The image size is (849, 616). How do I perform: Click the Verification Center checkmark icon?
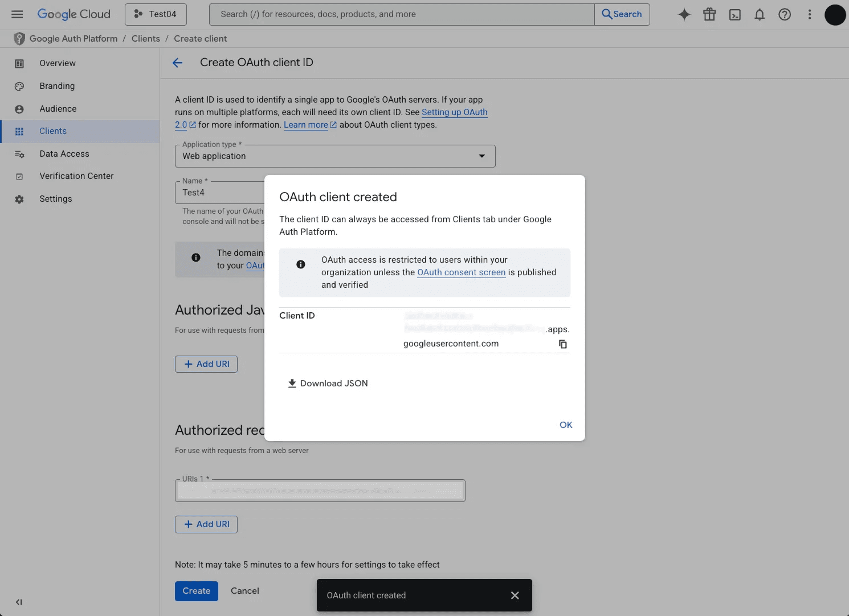[x=19, y=177]
